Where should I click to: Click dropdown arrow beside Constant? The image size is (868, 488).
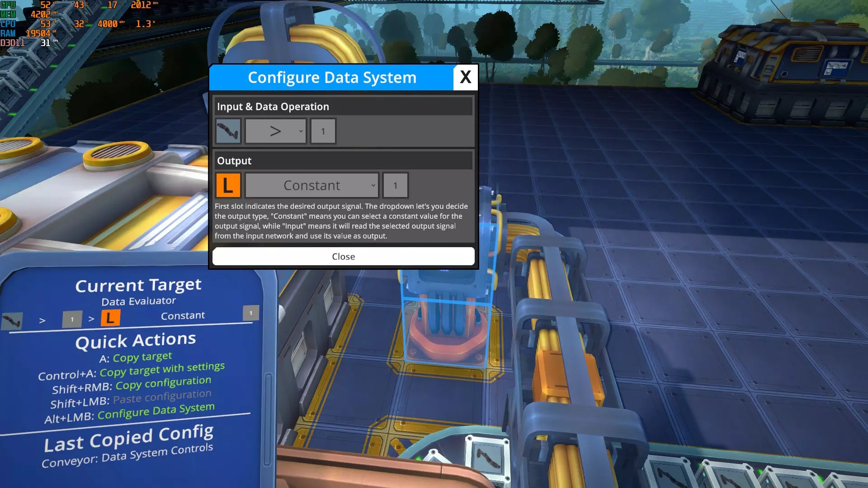[373, 185]
